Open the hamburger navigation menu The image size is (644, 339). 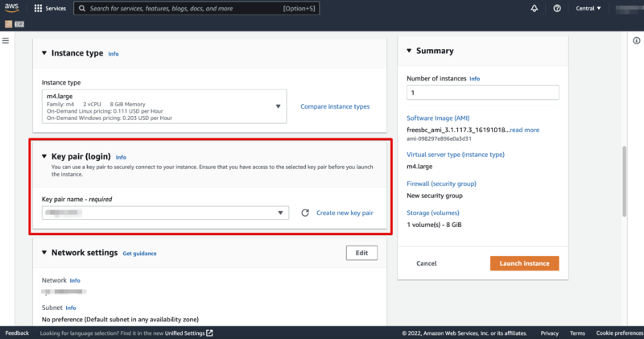tap(6, 41)
